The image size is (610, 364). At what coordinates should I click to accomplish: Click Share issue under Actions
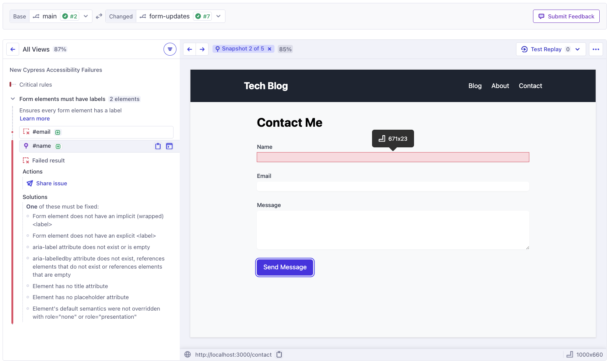click(x=52, y=183)
